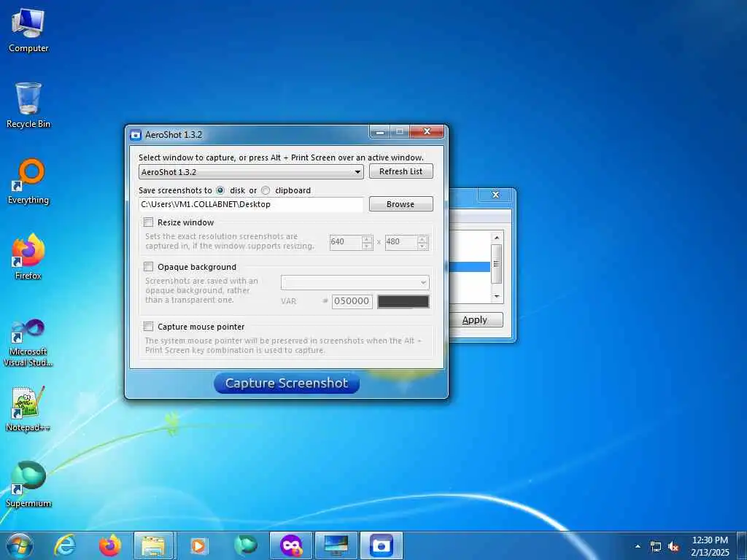Select the Microsoft Visual Studio shortcut

click(28, 343)
